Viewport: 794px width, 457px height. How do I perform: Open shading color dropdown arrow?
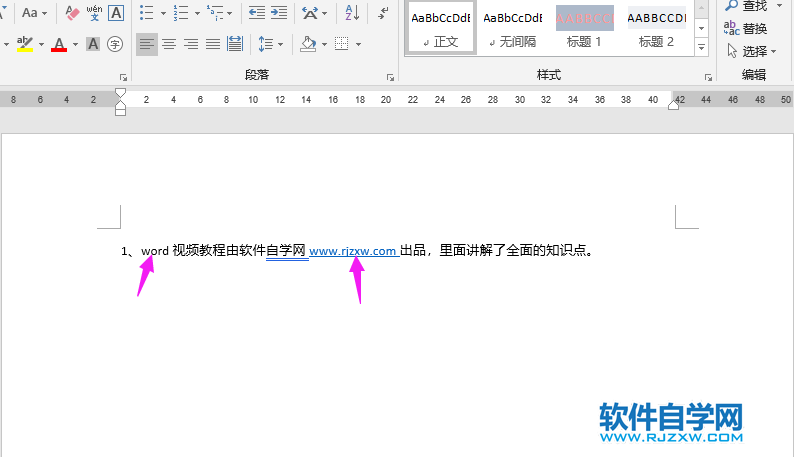(x=324, y=45)
